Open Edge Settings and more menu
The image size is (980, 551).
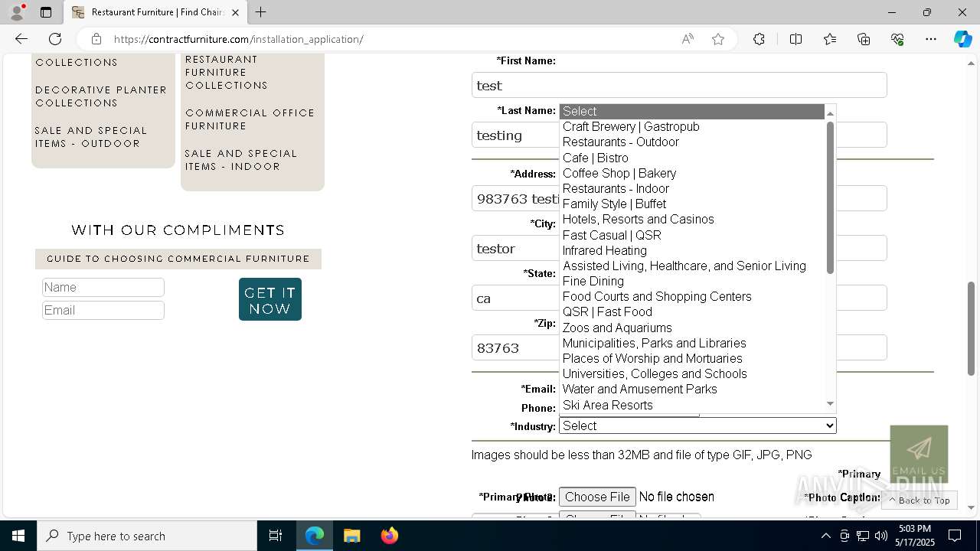pos(931,39)
